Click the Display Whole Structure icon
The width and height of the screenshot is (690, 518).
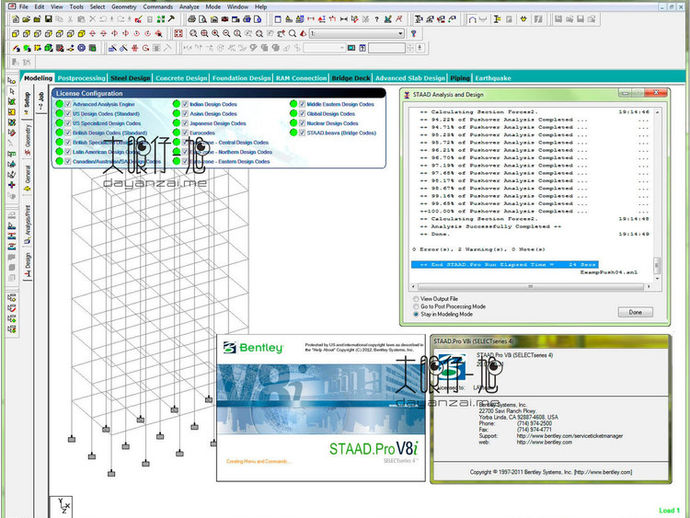click(178, 33)
